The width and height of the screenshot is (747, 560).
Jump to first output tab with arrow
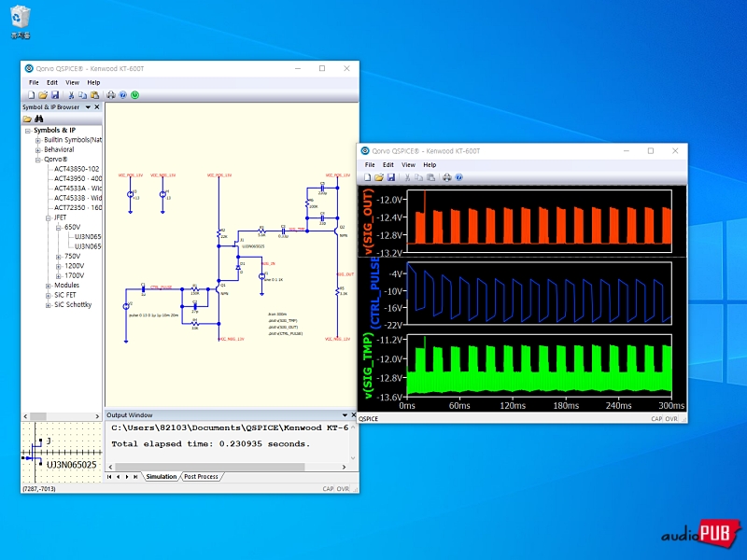tap(109, 477)
